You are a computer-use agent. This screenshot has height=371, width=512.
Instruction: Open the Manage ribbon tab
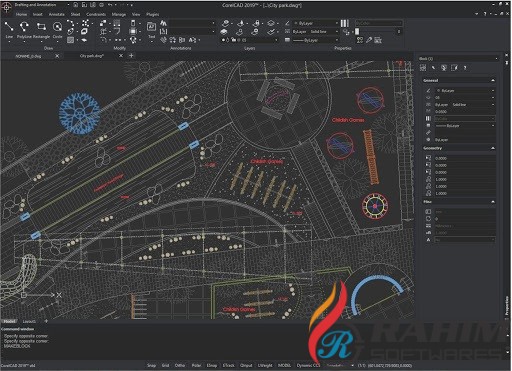119,14
